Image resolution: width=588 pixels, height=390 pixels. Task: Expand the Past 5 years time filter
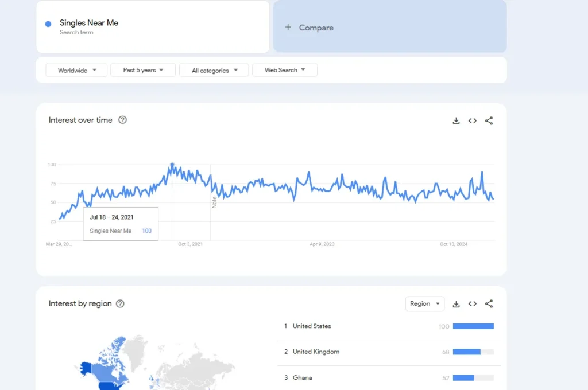coord(144,70)
